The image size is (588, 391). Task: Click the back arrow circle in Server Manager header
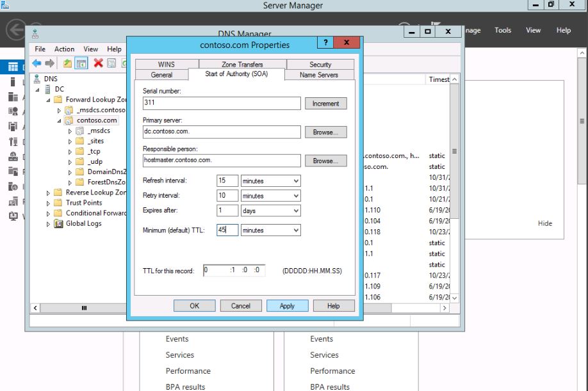click(x=17, y=29)
